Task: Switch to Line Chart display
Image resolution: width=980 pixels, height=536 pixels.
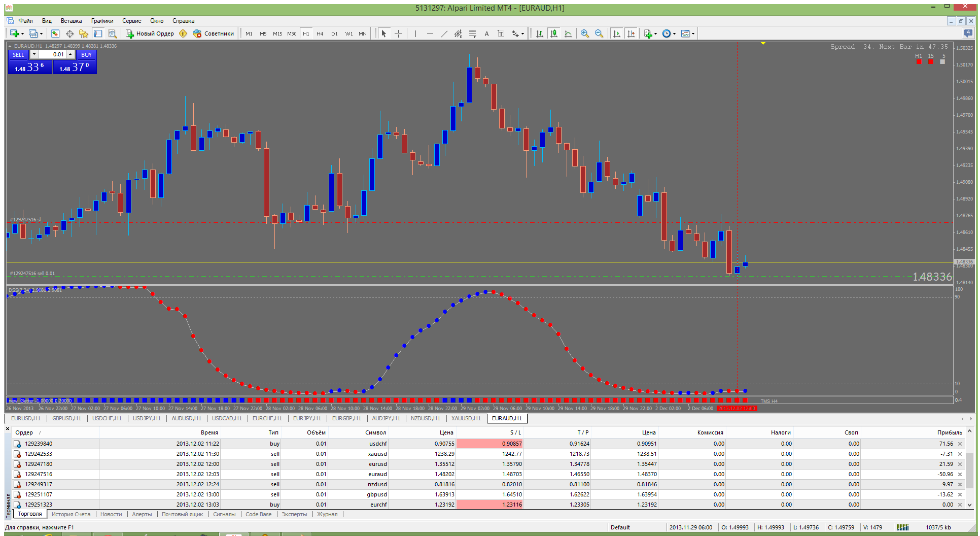Action: click(568, 33)
